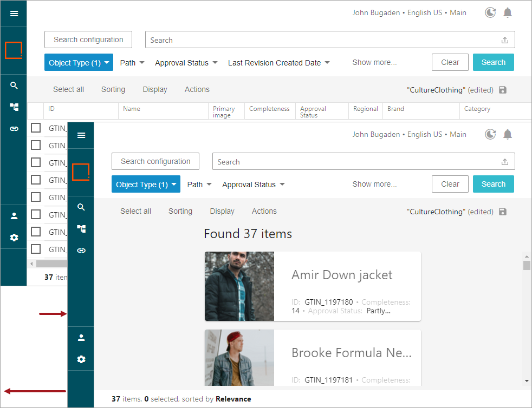This screenshot has height=408, width=532.
Task: Expand the Approval Status filter in foreground window
Action: 254,185
